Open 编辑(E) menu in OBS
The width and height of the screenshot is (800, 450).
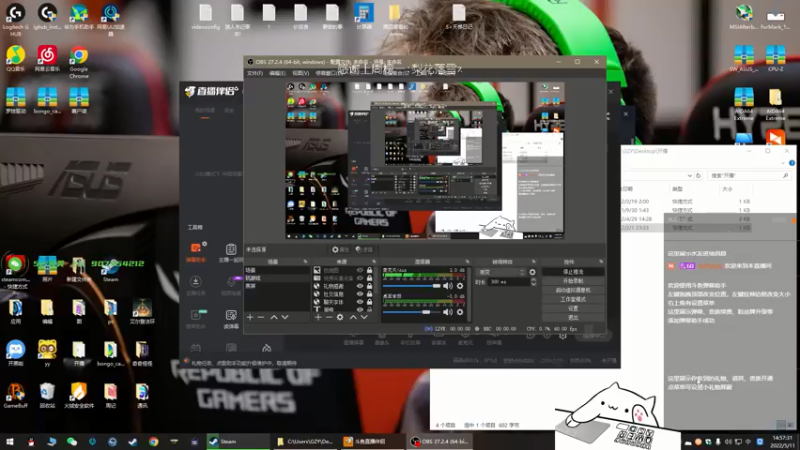(x=277, y=73)
